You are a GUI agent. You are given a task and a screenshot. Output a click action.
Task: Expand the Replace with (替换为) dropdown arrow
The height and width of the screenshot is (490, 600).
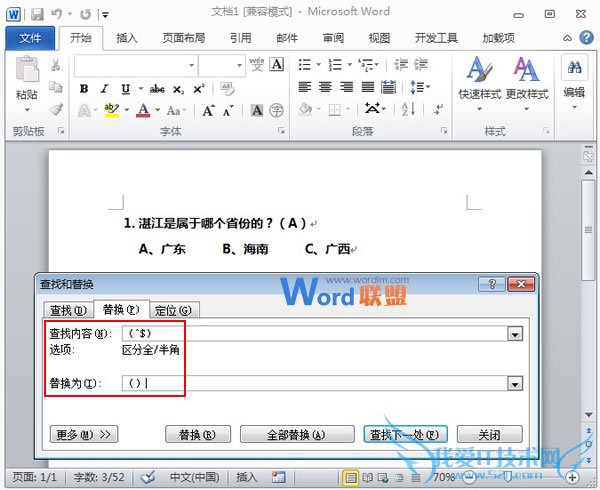516,383
